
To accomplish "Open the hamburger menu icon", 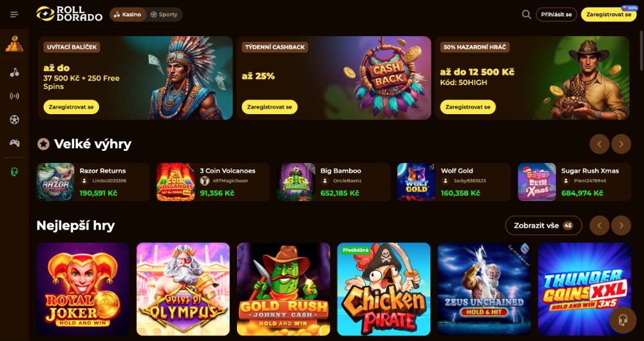I will pos(14,14).
